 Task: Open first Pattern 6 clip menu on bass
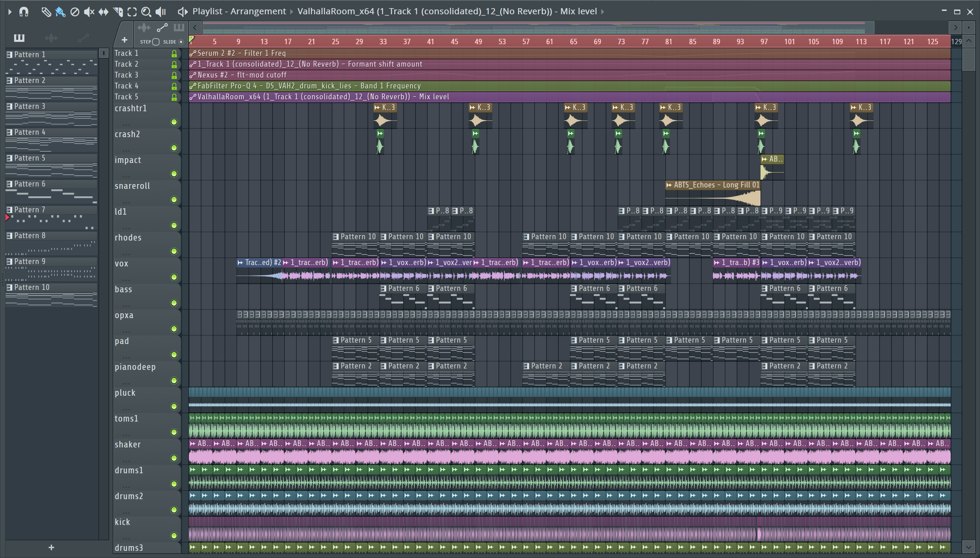coord(383,288)
